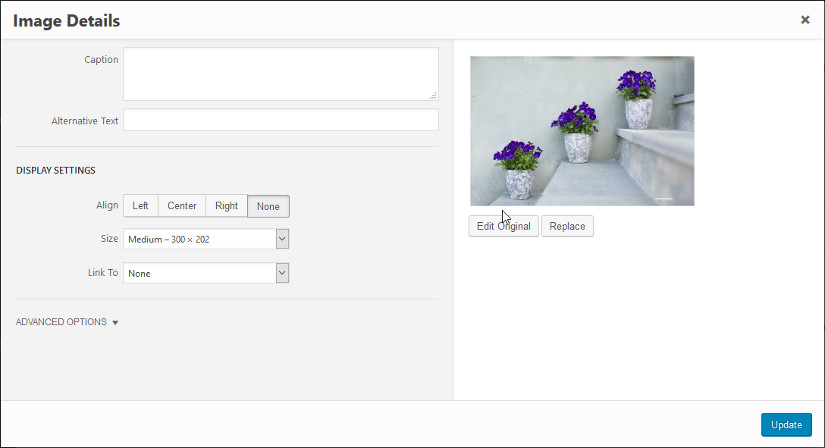Click the Alternative Text label
The image size is (825, 448).
(85, 121)
